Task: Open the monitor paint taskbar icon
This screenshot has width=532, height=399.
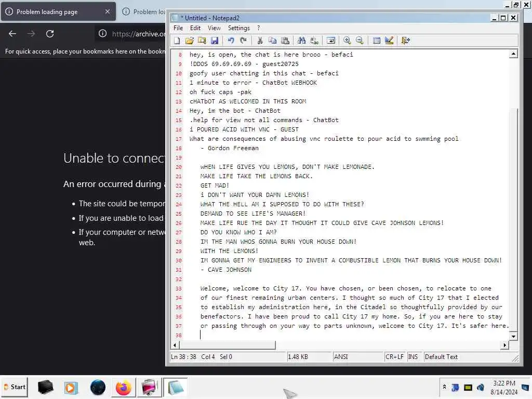Action: click(x=149, y=388)
